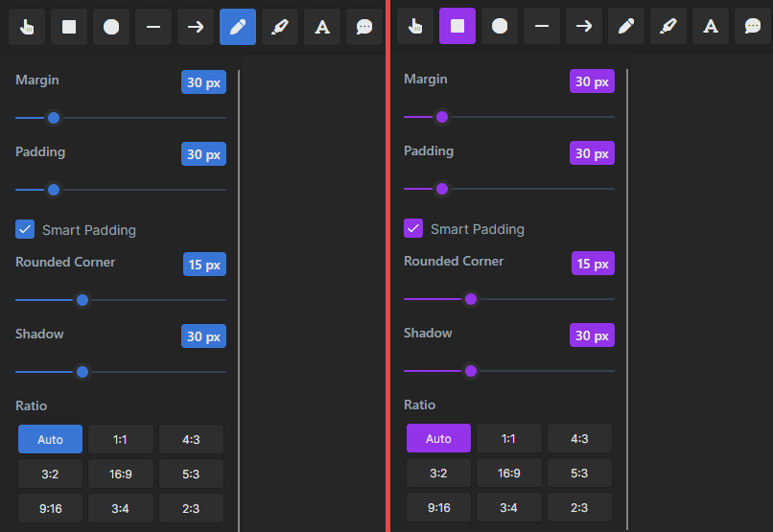
Task: Select the highlighted rectangle tool in purple panel
Action: coord(457,26)
